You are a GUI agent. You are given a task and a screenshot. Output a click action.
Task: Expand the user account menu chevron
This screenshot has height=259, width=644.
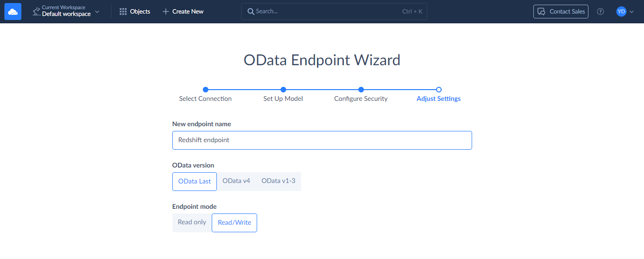point(632,12)
